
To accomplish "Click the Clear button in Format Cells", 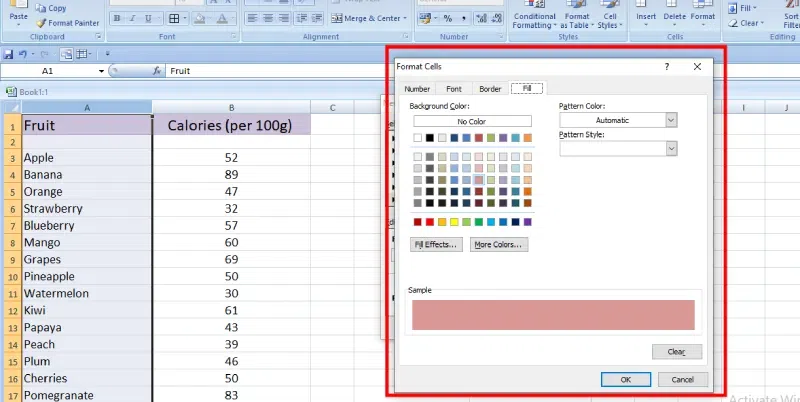I will click(677, 351).
